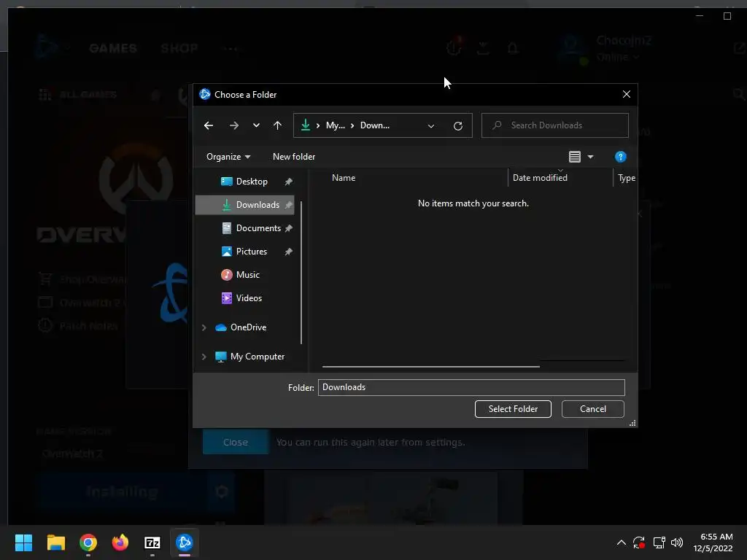Click the Folder name input field
The height and width of the screenshot is (560, 747).
pos(471,387)
